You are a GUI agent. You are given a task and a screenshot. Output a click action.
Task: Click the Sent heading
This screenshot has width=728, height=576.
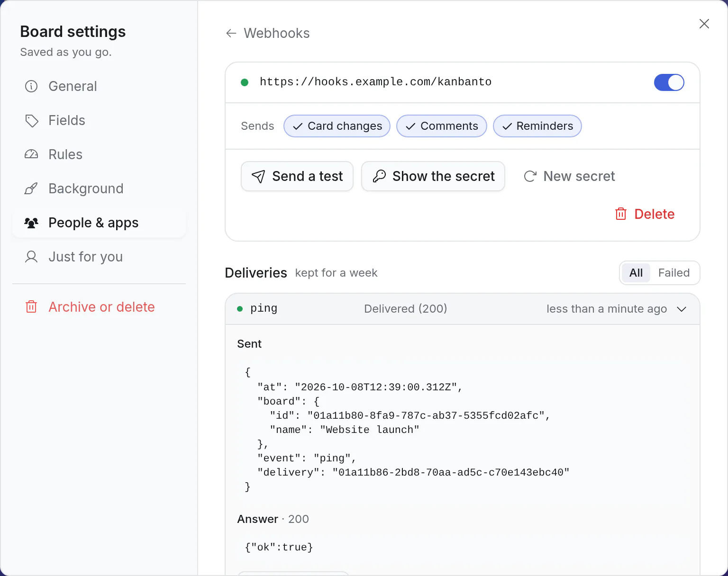(x=249, y=344)
